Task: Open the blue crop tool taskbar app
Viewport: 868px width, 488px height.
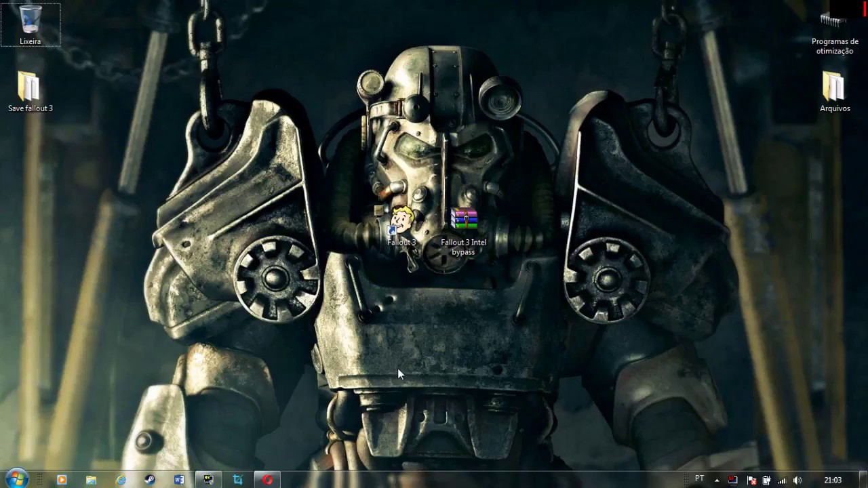Action: point(238,480)
